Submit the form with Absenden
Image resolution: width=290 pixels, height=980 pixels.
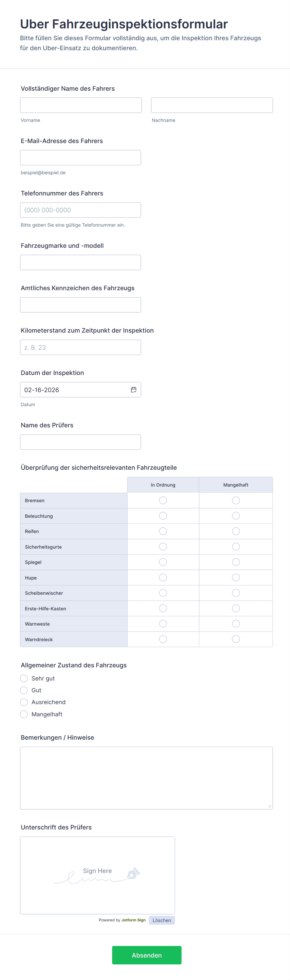tap(147, 955)
